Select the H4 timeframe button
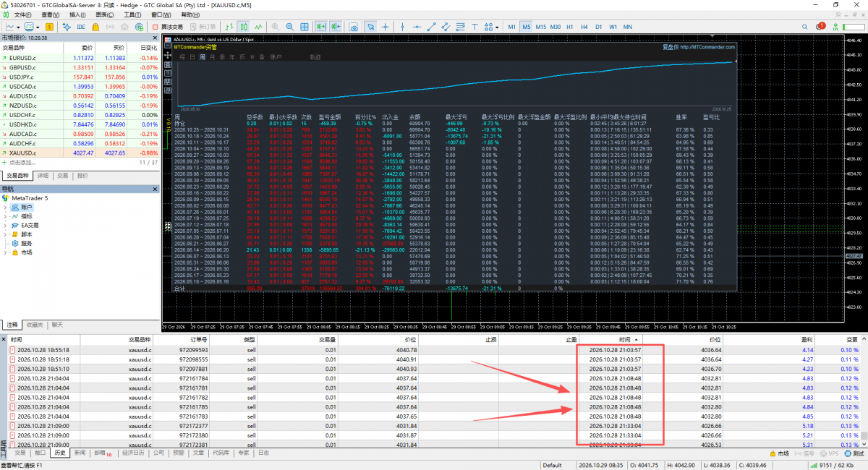 (584, 27)
